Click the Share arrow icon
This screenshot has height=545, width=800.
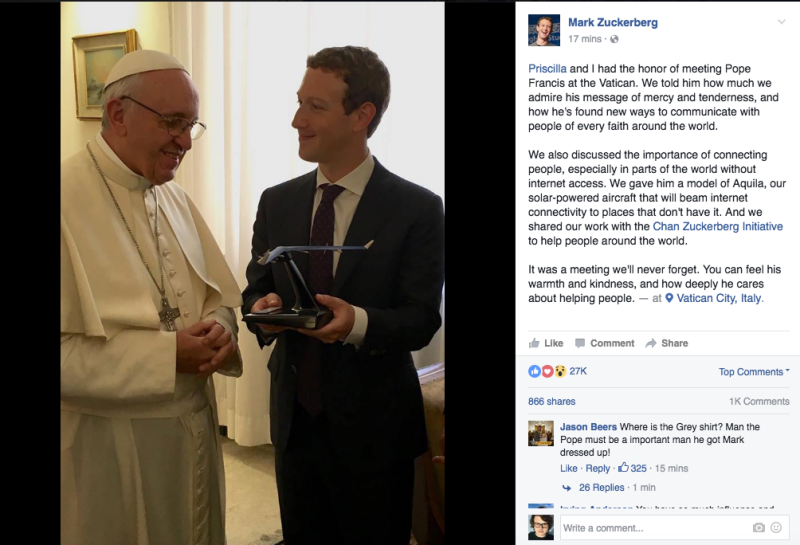point(651,343)
